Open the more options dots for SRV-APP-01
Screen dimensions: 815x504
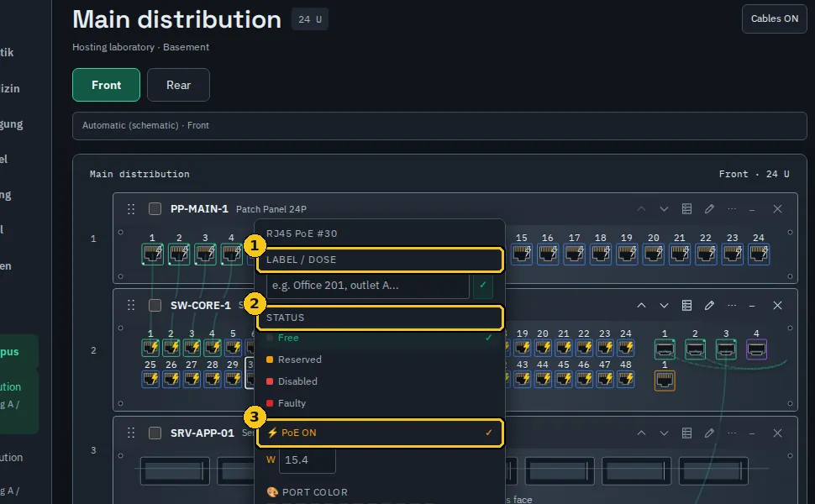732,433
